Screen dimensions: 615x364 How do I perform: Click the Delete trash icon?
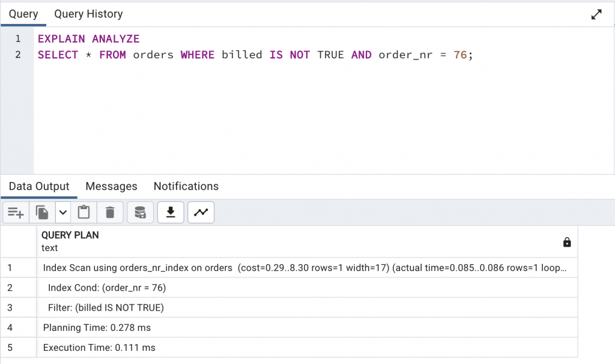click(111, 213)
